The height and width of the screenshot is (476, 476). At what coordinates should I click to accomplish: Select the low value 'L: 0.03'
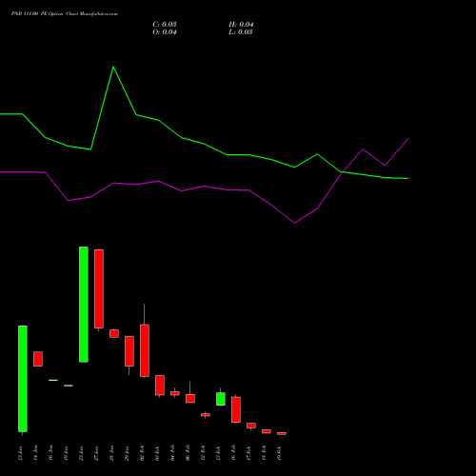(241, 32)
